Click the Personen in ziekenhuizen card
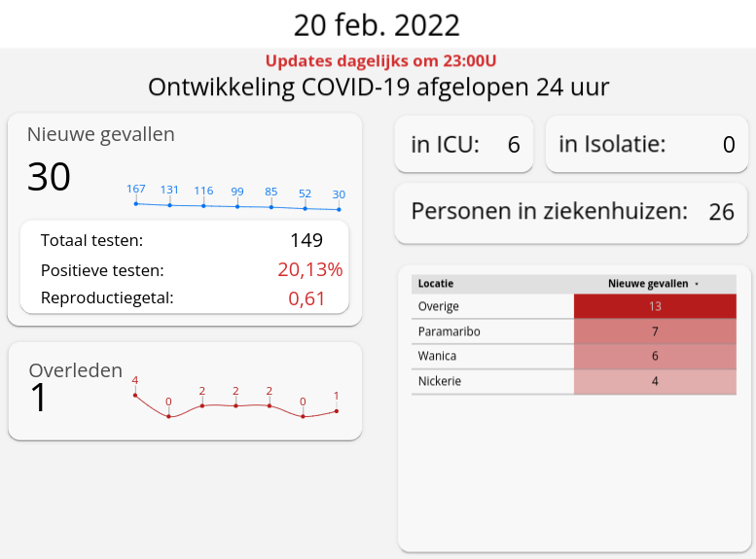 (x=572, y=211)
